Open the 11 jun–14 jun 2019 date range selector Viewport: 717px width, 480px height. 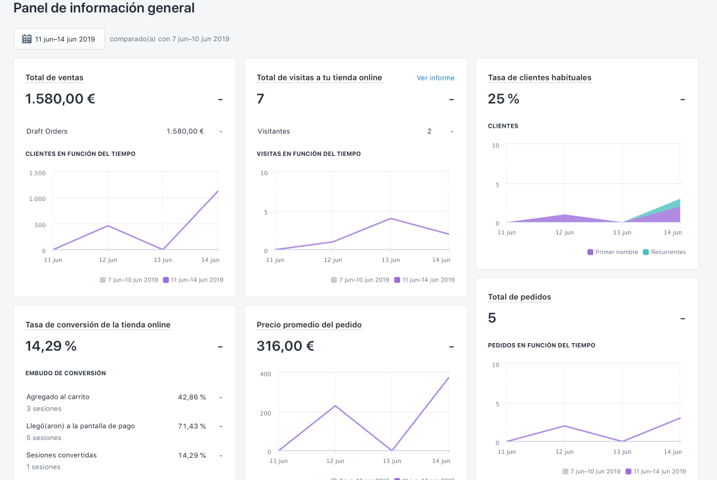click(59, 39)
